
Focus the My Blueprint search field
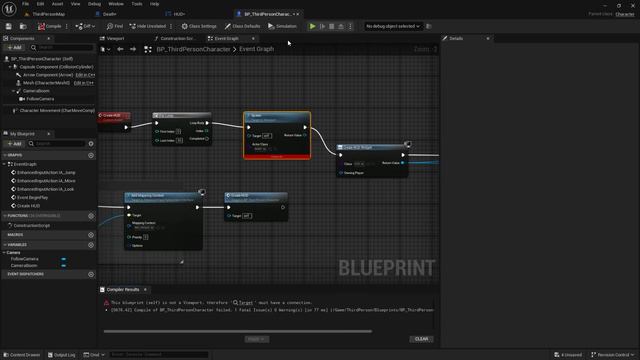[x=56, y=144]
